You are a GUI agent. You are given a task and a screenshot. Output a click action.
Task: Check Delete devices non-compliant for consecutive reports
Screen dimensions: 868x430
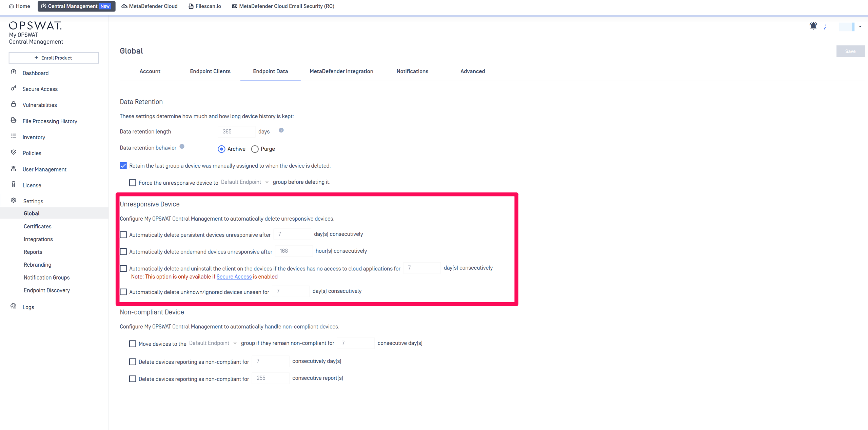click(x=133, y=379)
